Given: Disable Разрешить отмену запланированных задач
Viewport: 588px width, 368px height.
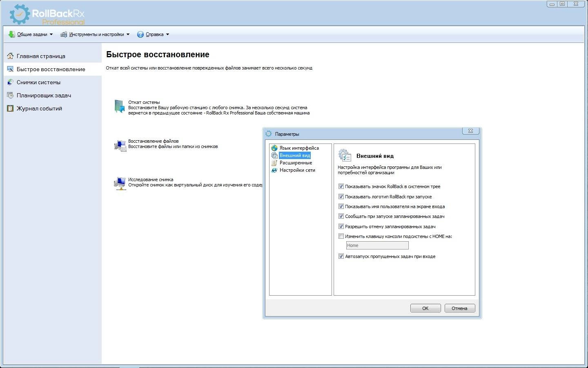Looking at the screenshot, I should pos(341,227).
